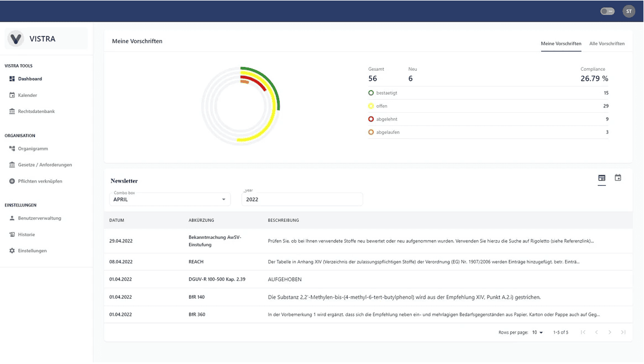
Task: Open Benutzerverwaltung menu item
Action: click(x=39, y=218)
